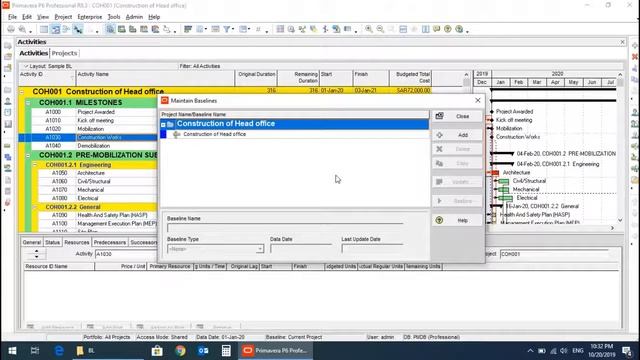Open the Windows Start menu
The height and width of the screenshot is (360, 640).
12,350
